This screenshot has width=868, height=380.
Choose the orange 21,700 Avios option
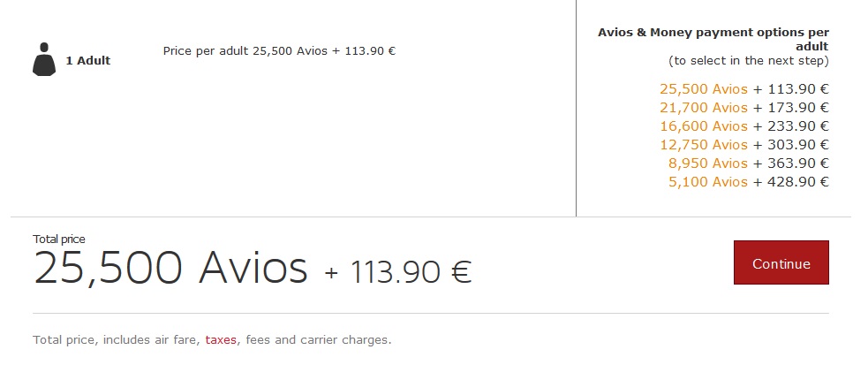[704, 107]
